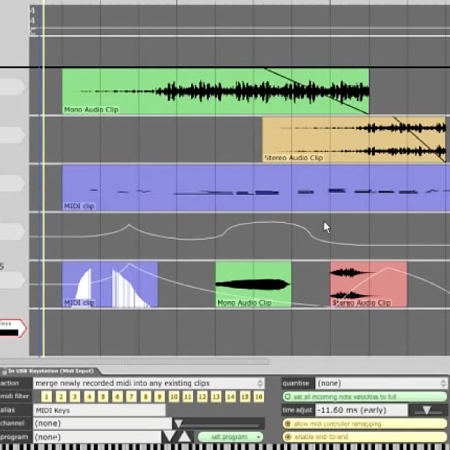
Task: Click the program decrement down-triangle icon
Action: [x=169, y=437]
